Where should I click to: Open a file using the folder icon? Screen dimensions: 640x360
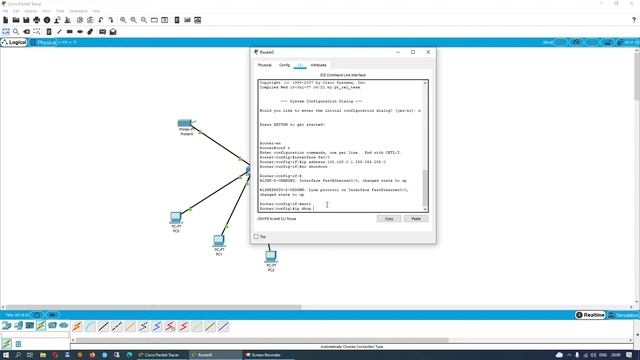[x=16, y=20]
